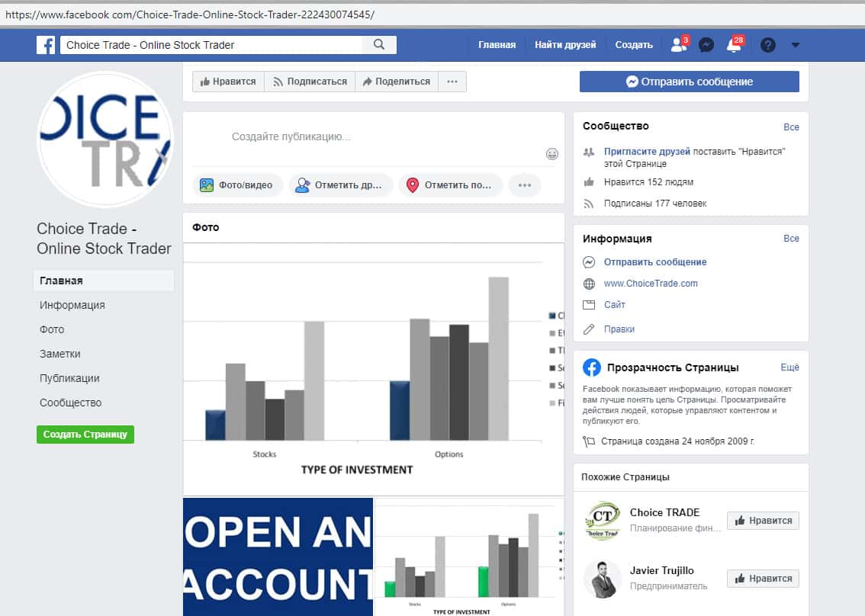Select Сообщество in the left sidebar
Image resolution: width=865 pixels, height=616 pixels.
(71, 403)
